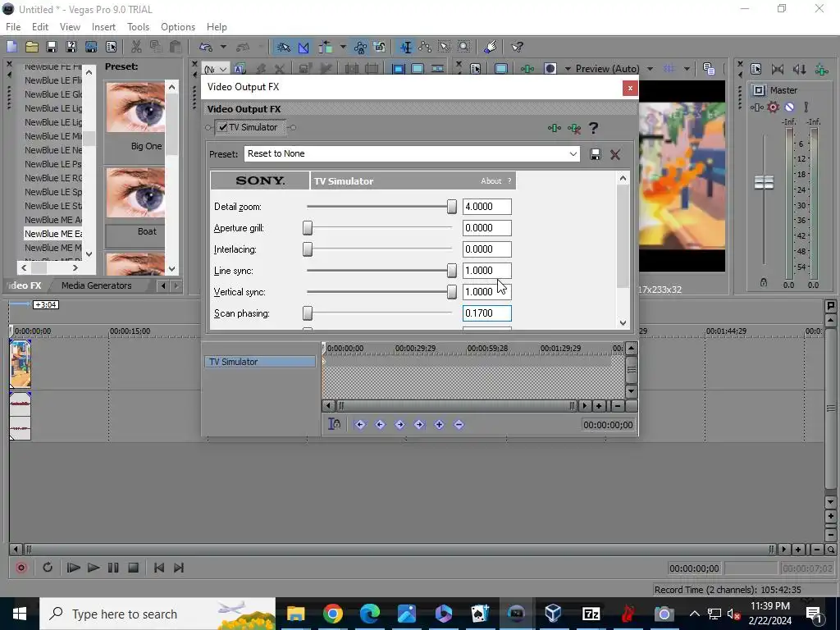Open the Insert menu
840x630 pixels.
[103, 27]
